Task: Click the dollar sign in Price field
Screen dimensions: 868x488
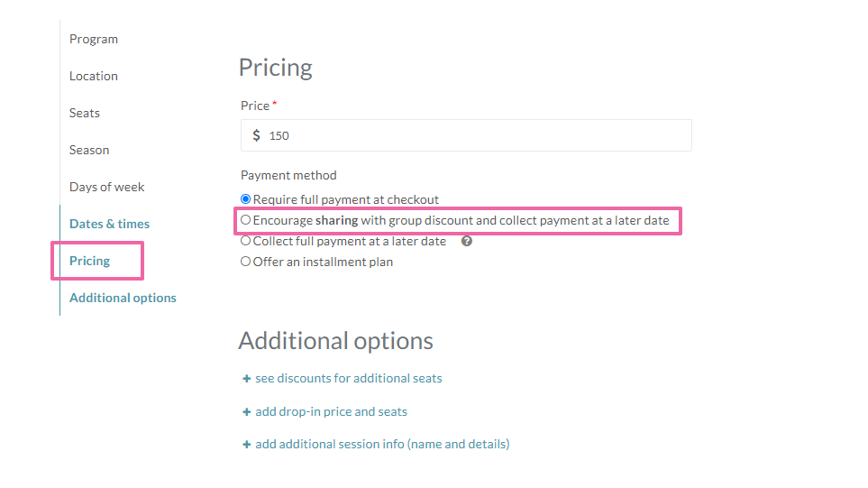Action: pyautogui.click(x=257, y=135)
